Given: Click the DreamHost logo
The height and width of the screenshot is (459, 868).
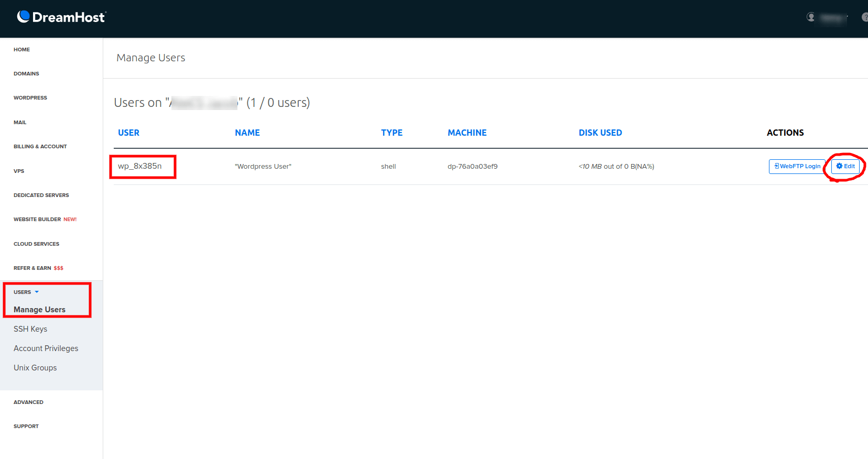Looking at the screenshot, I should [61, 17].
